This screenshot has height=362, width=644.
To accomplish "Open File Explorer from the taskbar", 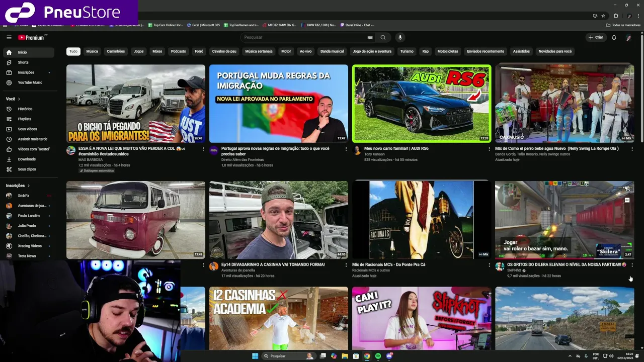I will pyautogui.click(x=345, y=356).
